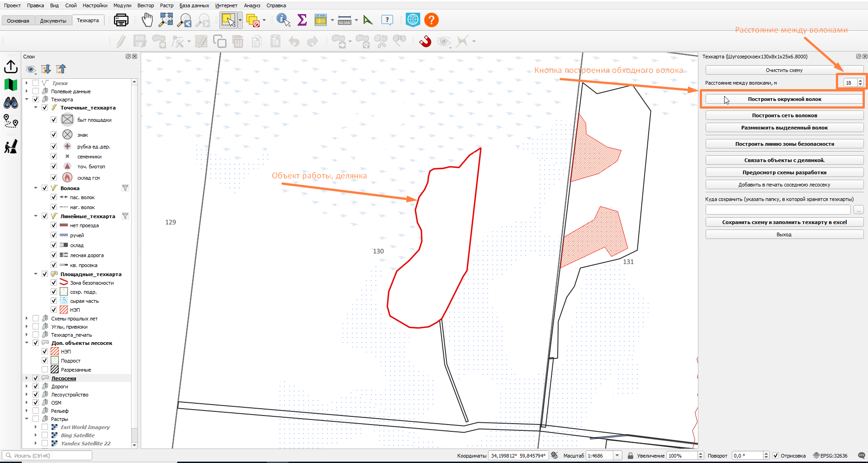The width and height of the screenshot is (868, 463).
Task: Switch to the Основная tab
Action: [x=18, y=21]
